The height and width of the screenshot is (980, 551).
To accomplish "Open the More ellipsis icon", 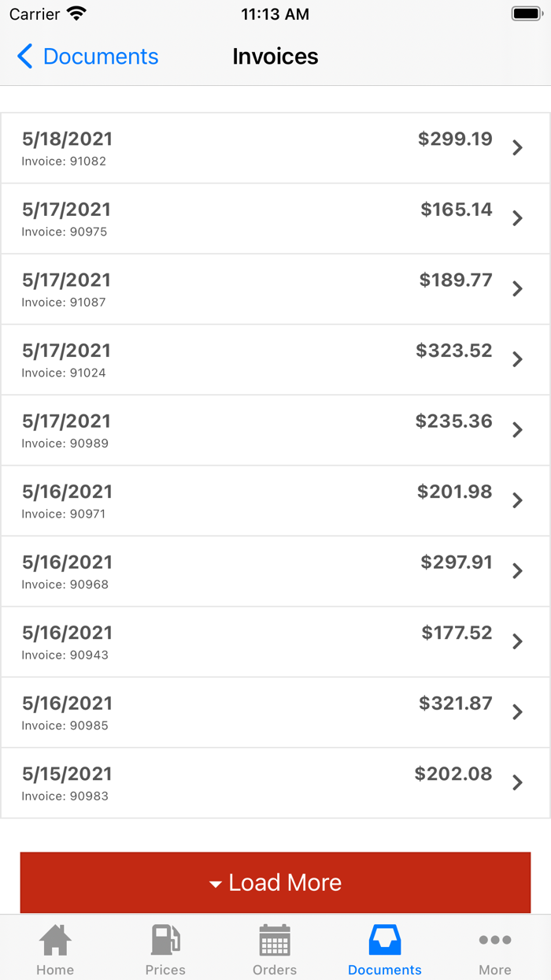I will [495, 940].
